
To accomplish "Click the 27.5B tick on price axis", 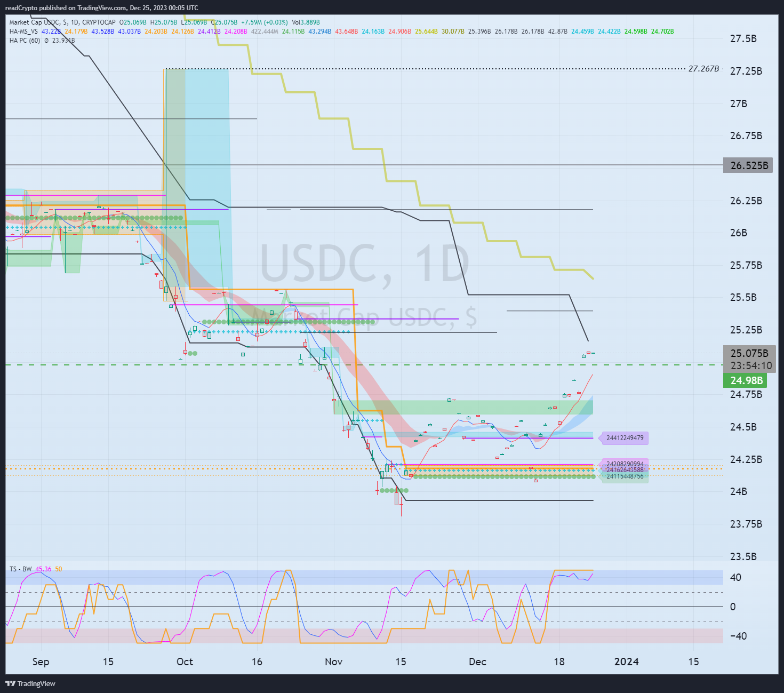I will click(x=743, y=38).
